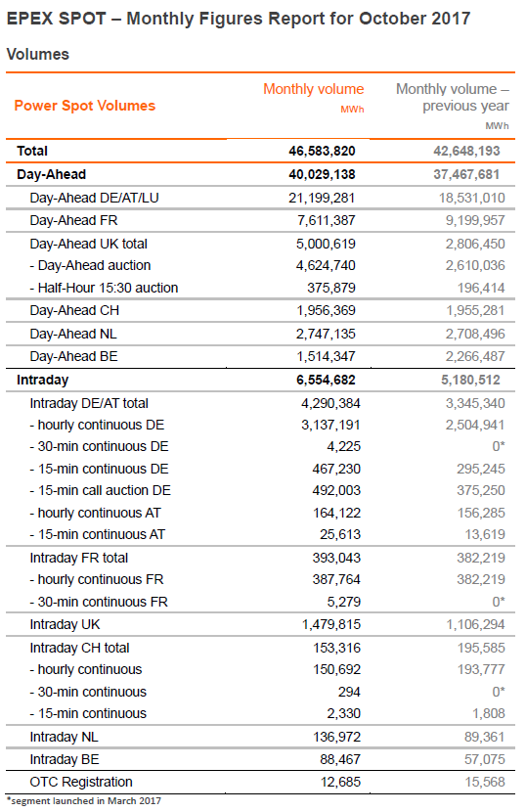Click the 'Day-Ahead' bold row label
526x812 pixels.
pyautogui.click(x=51, y=174)
